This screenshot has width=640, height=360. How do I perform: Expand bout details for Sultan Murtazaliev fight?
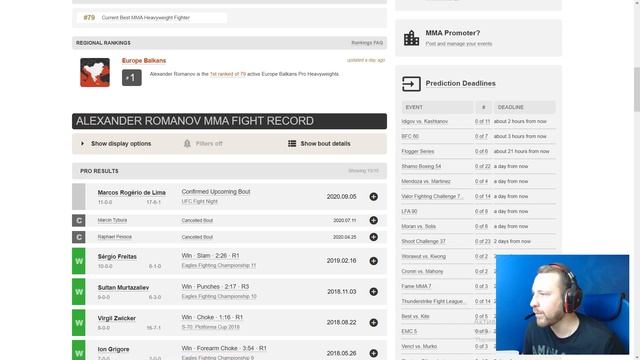[x=373, y=292]
